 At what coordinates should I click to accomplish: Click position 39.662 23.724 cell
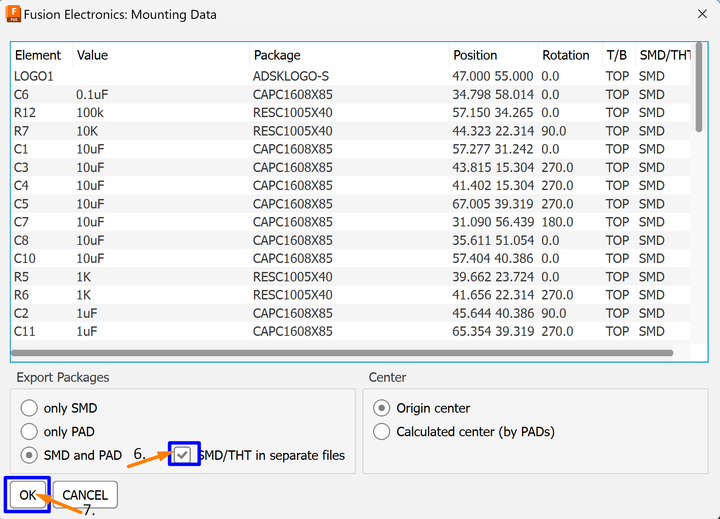(493, 276)
